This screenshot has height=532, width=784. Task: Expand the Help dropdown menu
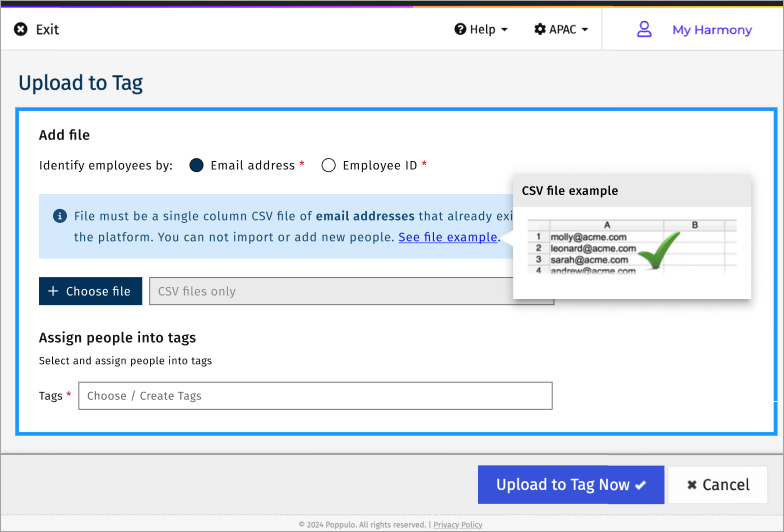481,30
